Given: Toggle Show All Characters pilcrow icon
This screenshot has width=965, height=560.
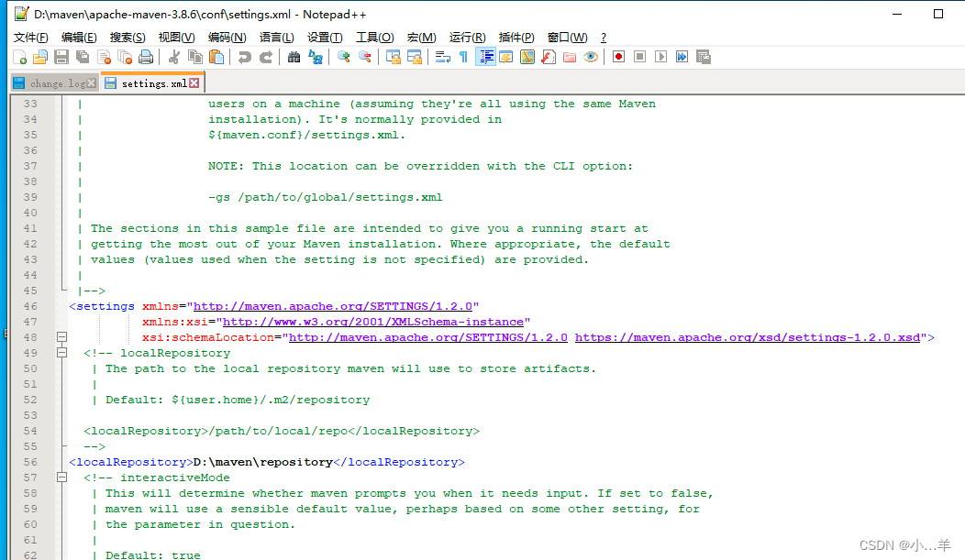Looking at the screenshot, I should pyautogui.click(x=463, y=57).
